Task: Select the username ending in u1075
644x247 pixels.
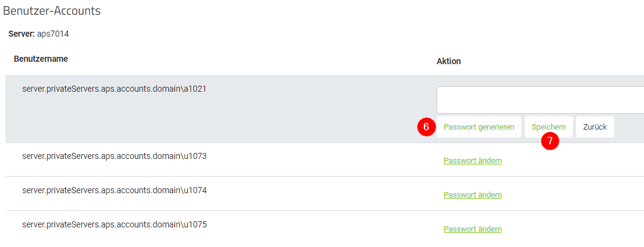Action: 114,224
